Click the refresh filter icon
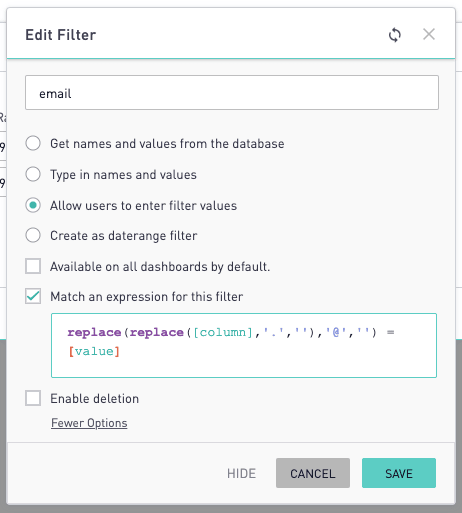462x513 pixels. pos(395,35)
